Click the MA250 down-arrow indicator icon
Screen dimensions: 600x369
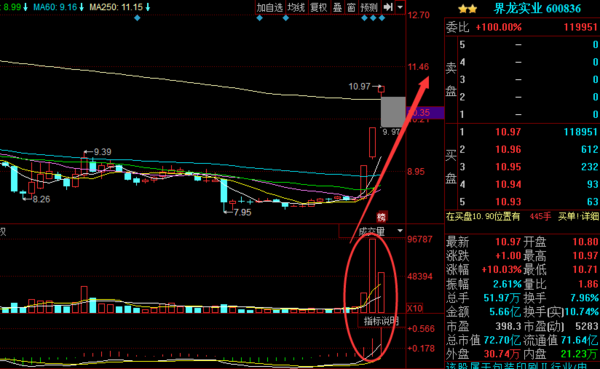click(x=148, y=7)
